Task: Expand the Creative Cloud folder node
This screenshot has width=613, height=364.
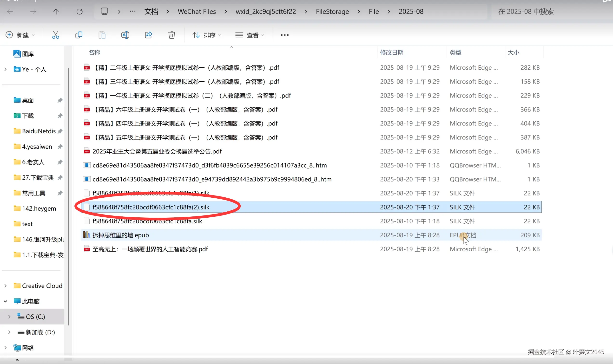Action: point(5,286)
